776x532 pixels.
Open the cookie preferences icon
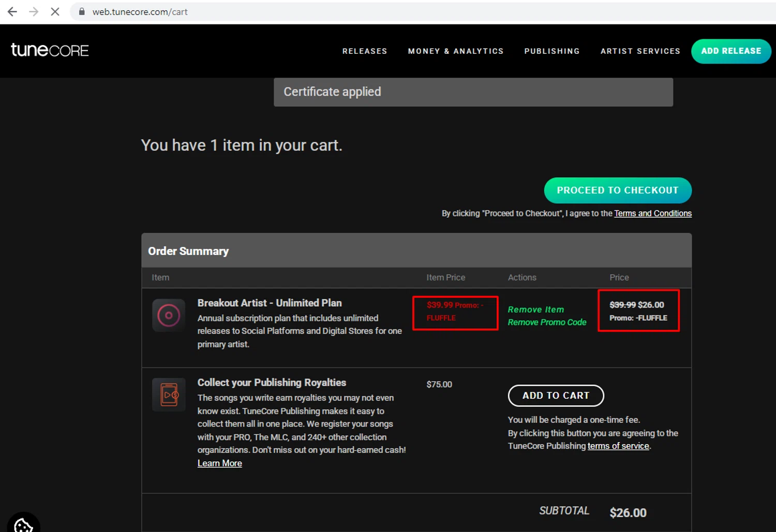[x=23, y=524]
